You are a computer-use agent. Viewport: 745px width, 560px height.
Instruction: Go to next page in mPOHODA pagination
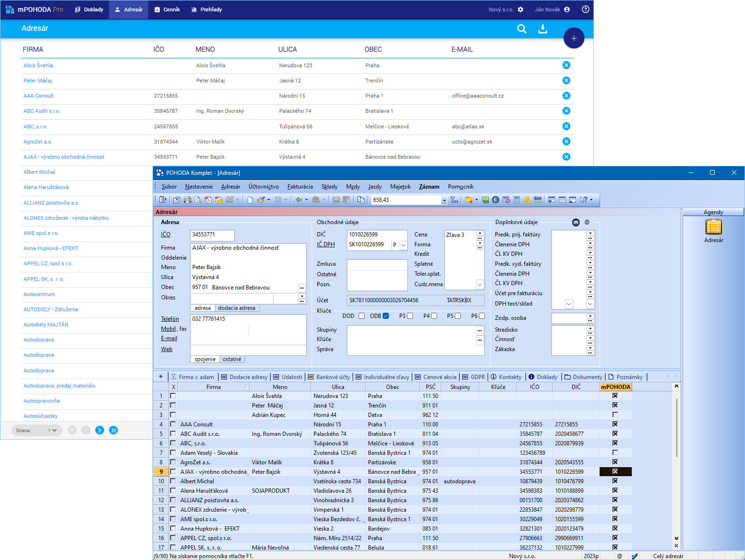99,430
